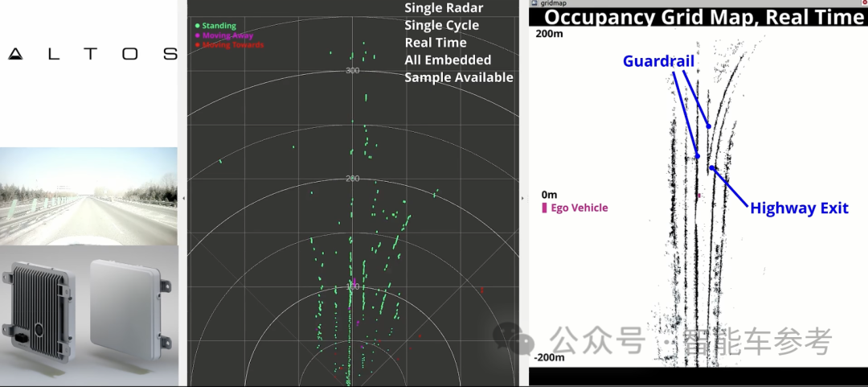Image resolution: width=868 pixels, height=387 pixels.
Task: Click the 300 range ring label
Action: coord(352,71)
